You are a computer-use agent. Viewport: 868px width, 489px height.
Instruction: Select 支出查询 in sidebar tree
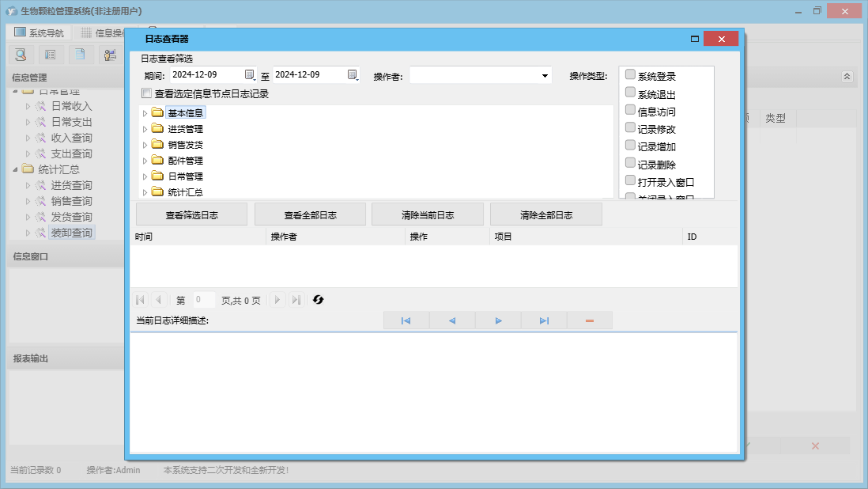[71, 154]
